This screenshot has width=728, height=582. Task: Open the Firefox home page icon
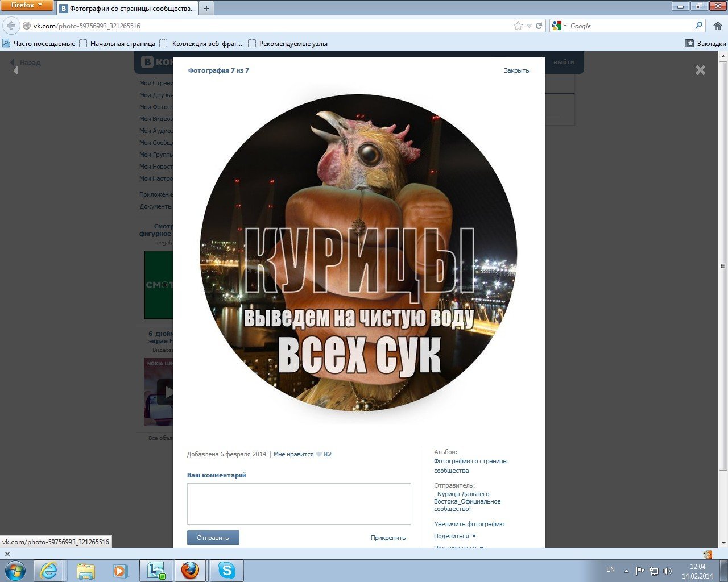tap(718, 26)
